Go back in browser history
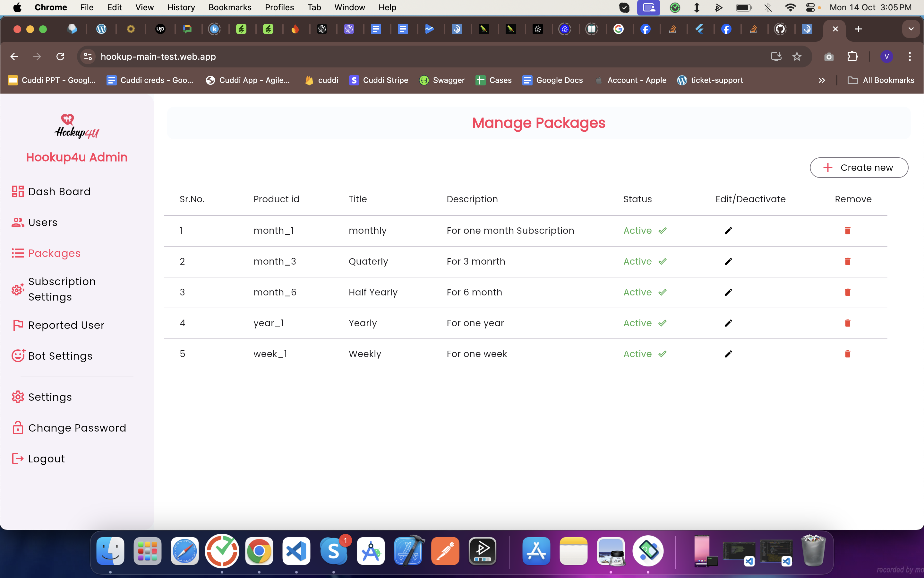This screenshot has width=924, height=578. tap(14, 57)
